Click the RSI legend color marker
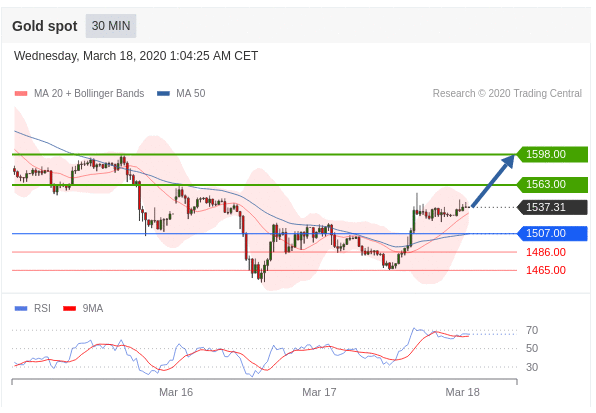 21,309
